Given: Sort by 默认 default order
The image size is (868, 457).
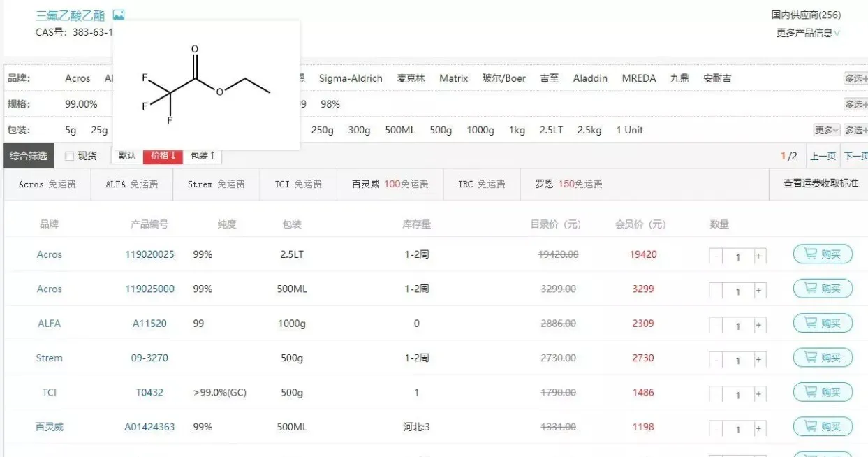Looking at the screenshot, I should pyautogui.click(x=127, y=156).
